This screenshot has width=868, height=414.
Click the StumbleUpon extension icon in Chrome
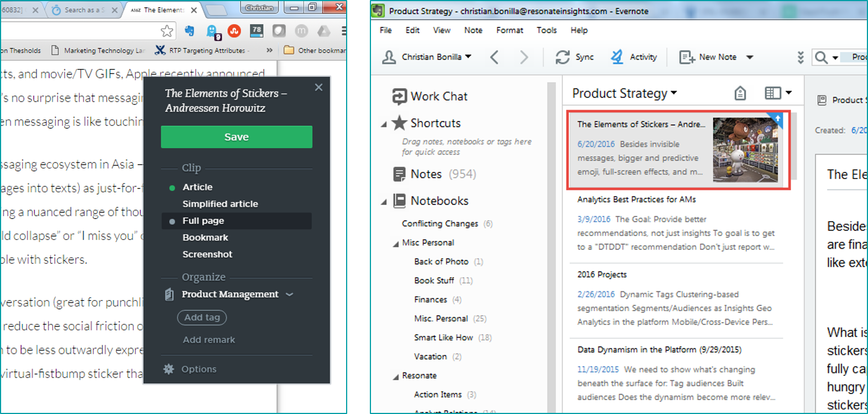[234, 31]
